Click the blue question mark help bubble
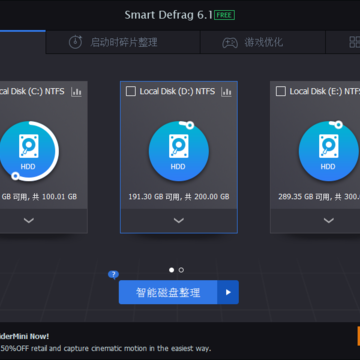 click(x=113, y=275)
